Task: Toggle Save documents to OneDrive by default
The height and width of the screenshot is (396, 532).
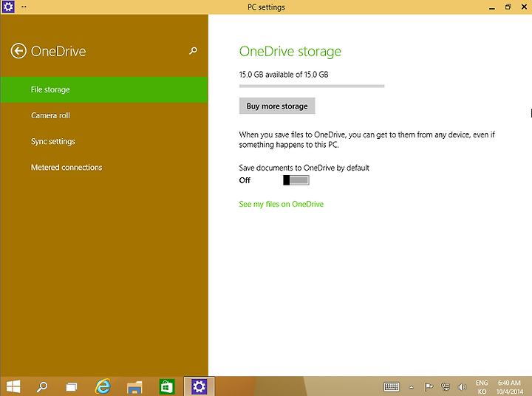Action: click(x=296, y=180)
